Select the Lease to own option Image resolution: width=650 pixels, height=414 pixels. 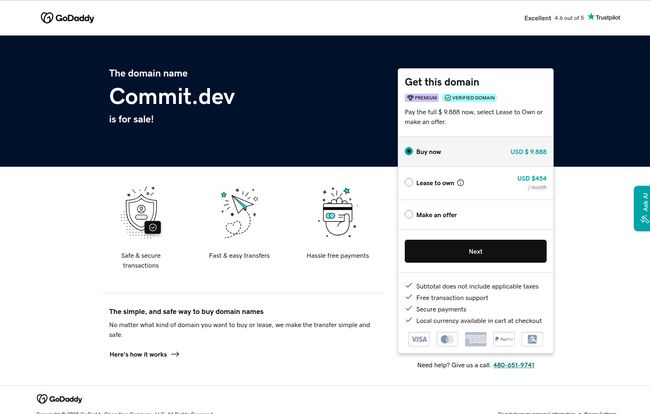coord(409,182)
